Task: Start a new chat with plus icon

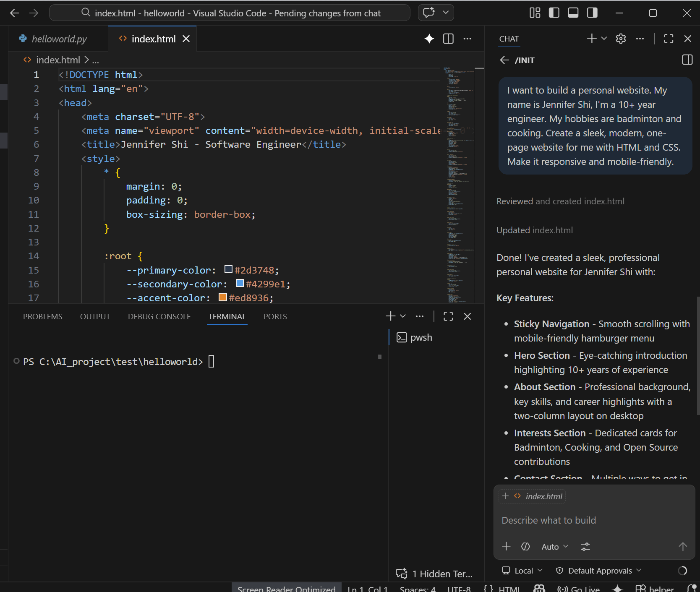Action: point(591,39)
